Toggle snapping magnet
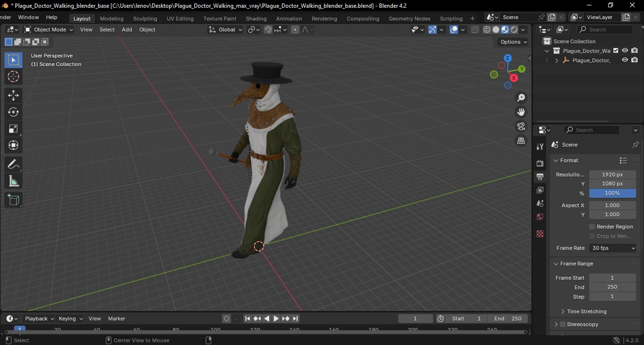The image size is (644, 345). 268,30
